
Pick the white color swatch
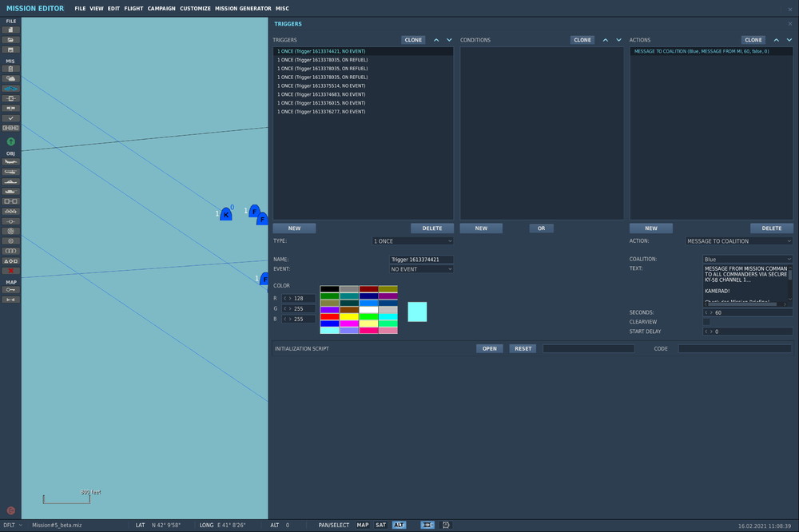click(368, 310)
